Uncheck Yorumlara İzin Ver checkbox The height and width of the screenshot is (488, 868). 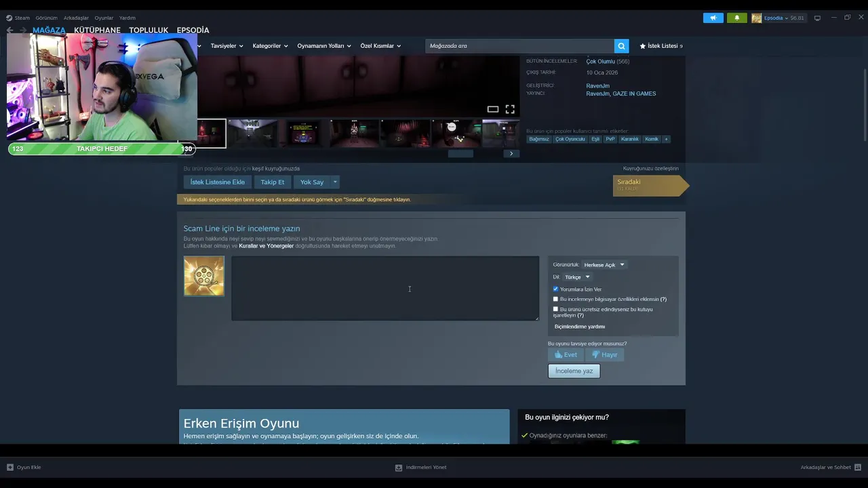[555, 289]
